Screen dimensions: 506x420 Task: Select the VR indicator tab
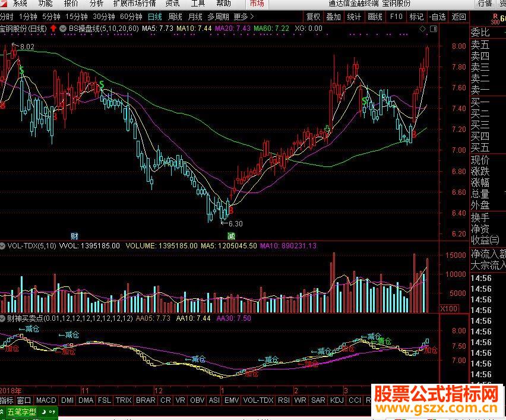click(x=181, y=400)
